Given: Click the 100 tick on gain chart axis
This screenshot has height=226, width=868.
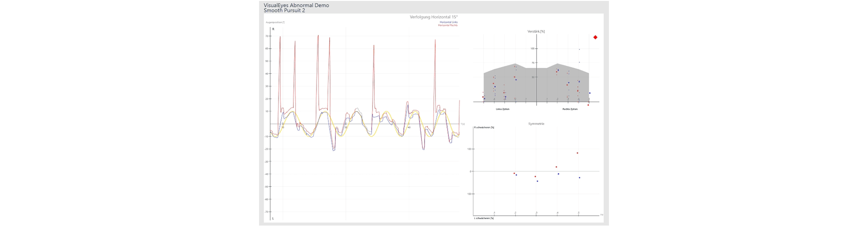Looking at the screenshot, I should point(533,48).
